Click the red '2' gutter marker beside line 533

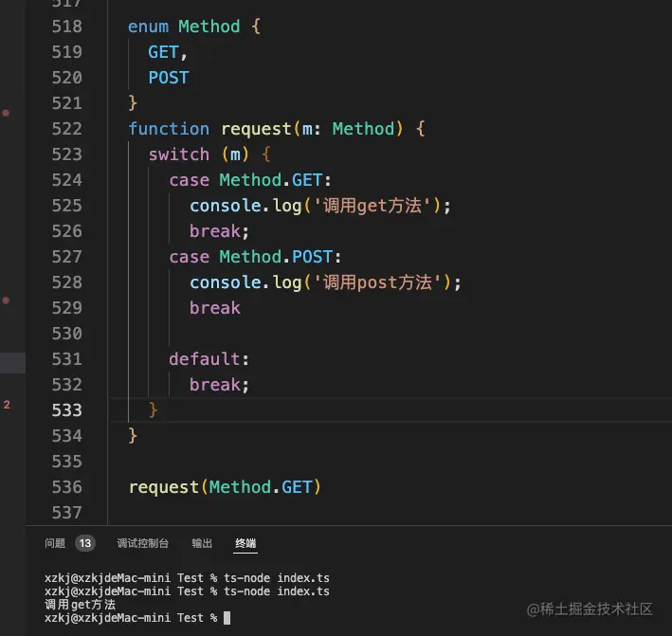point(7,405)
